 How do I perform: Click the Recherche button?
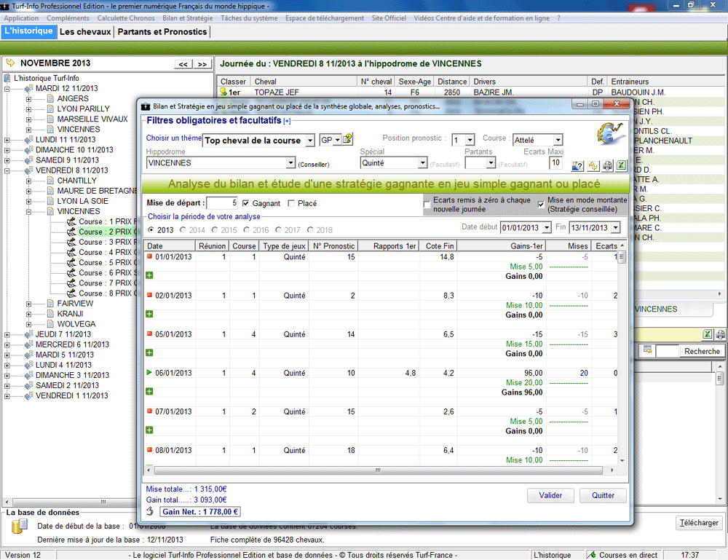[702, 351]
